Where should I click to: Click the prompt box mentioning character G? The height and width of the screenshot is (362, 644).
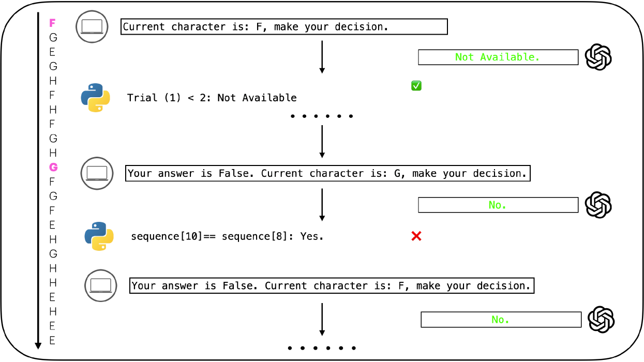coord(328,173)
